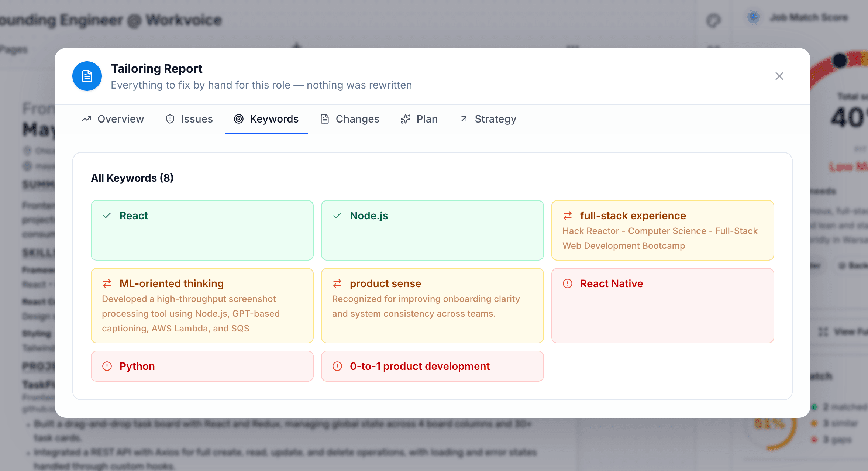
Task: Click the Tailoring Report subtitle text
Action: click(261, 85)
